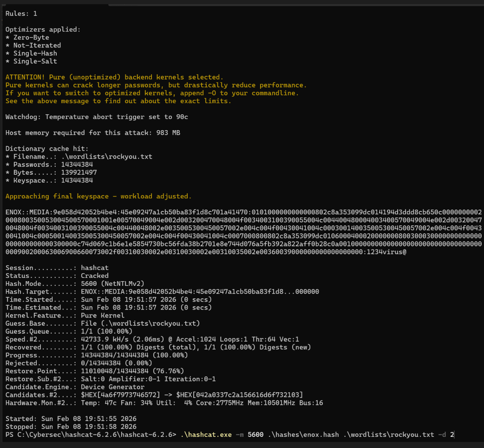Click the 'Hash.Mode: 5600 (NetNTLMv2)' line

(x=75, y=284)
